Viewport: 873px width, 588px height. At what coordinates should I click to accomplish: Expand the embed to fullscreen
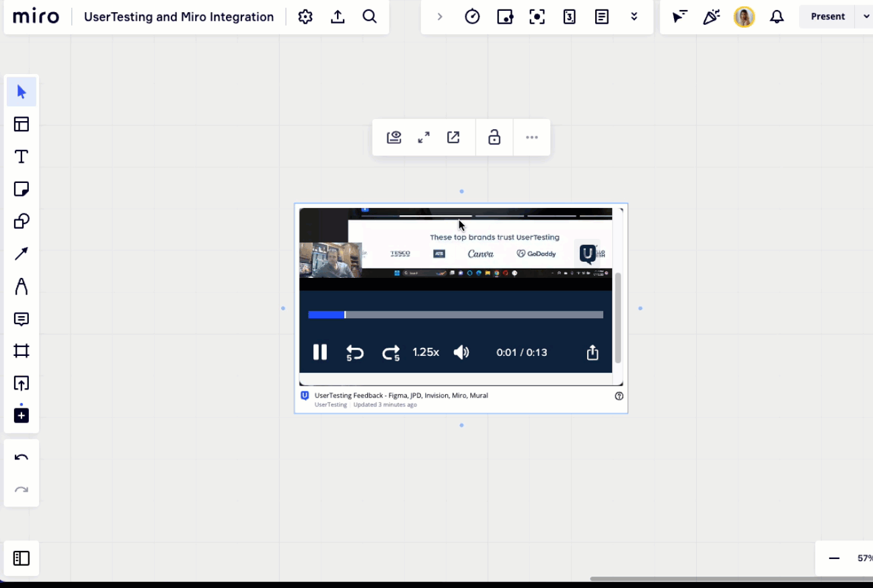[x=424, y=137]
